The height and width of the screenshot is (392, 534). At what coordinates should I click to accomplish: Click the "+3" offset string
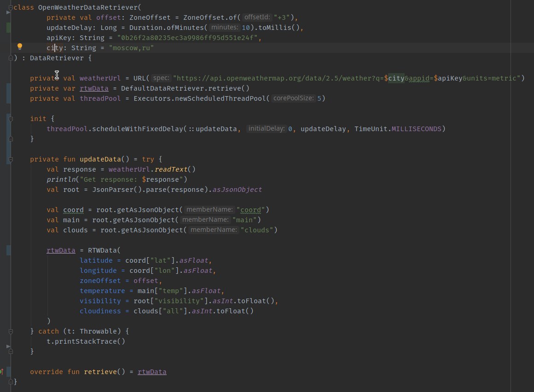[282, 17]
